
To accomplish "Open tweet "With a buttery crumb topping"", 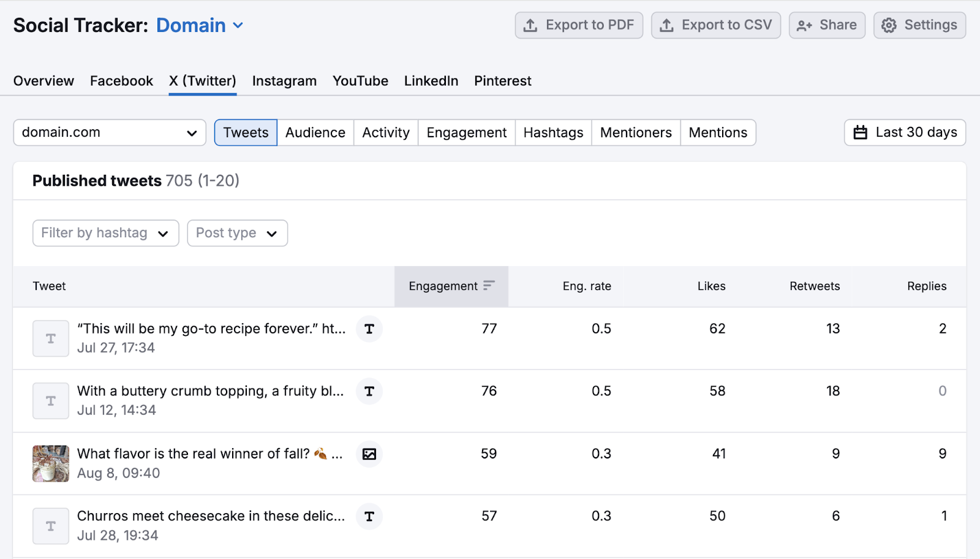I will click(210, 391).
